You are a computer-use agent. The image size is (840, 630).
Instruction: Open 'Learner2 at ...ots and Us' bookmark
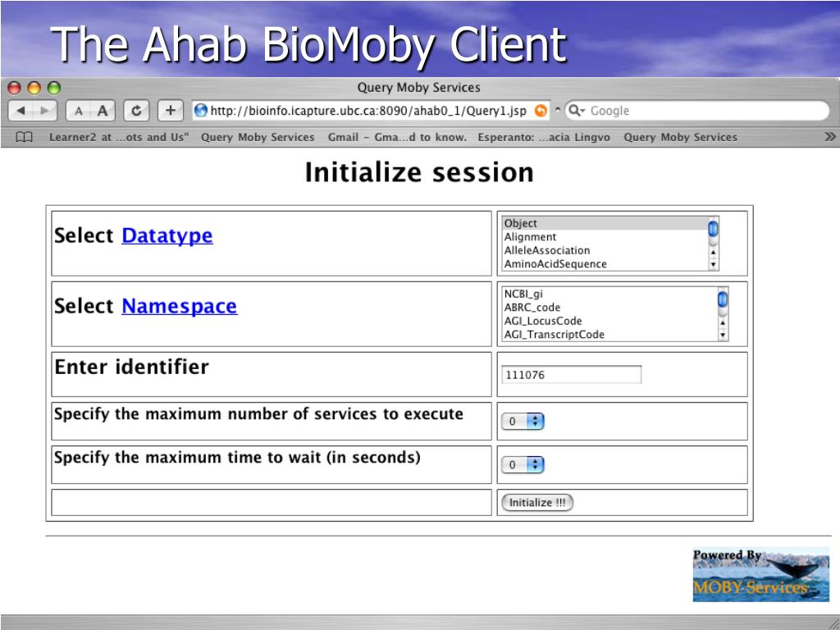pos(119,137)
